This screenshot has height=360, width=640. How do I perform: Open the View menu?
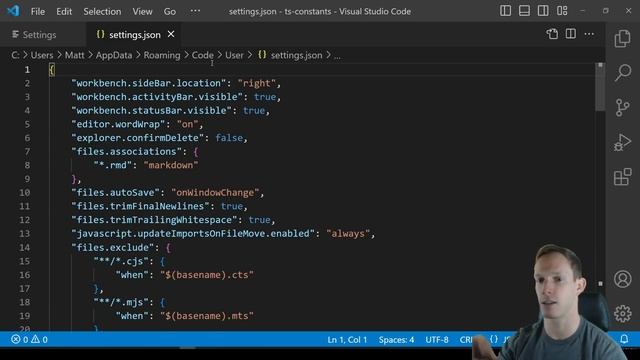(142, 11)
